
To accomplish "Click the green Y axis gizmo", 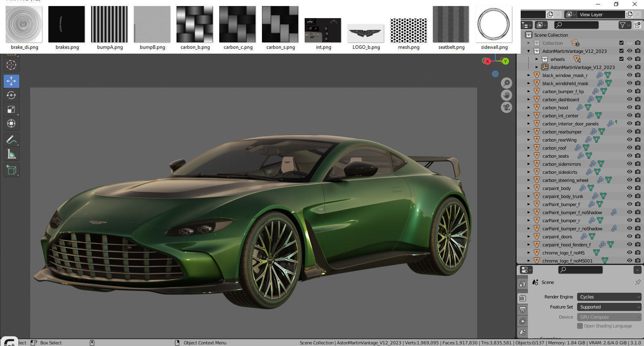I will (505, 61).
